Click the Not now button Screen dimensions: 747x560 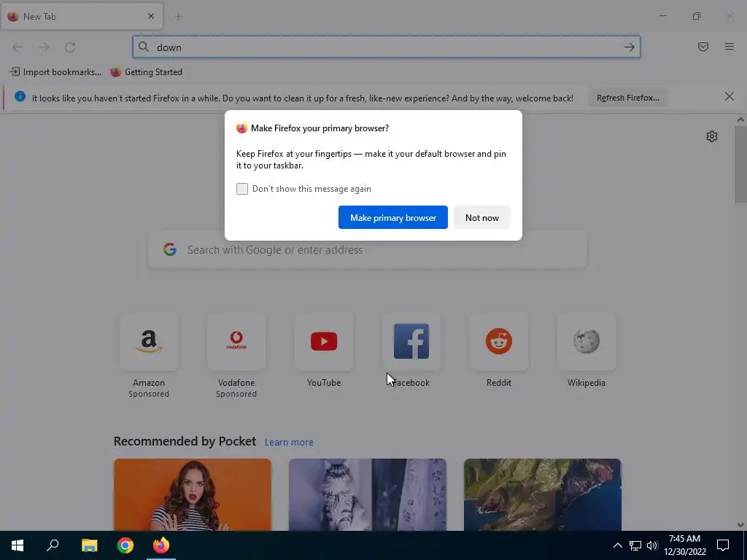pyautogui.click(x=482, y=217)
